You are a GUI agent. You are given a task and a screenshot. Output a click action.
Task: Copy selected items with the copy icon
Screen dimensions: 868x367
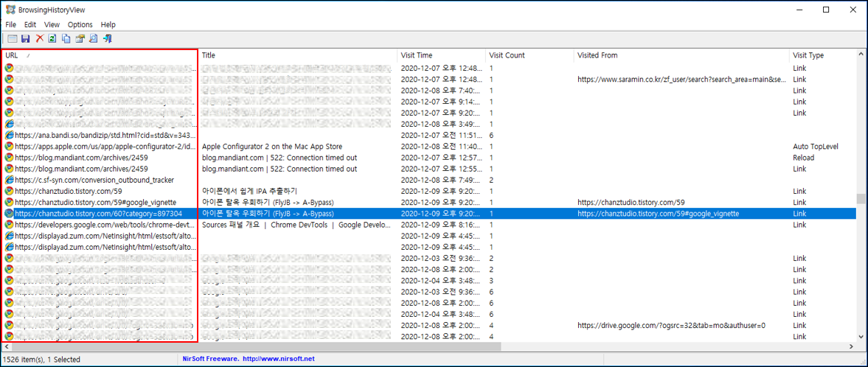[x=66, y=39]
